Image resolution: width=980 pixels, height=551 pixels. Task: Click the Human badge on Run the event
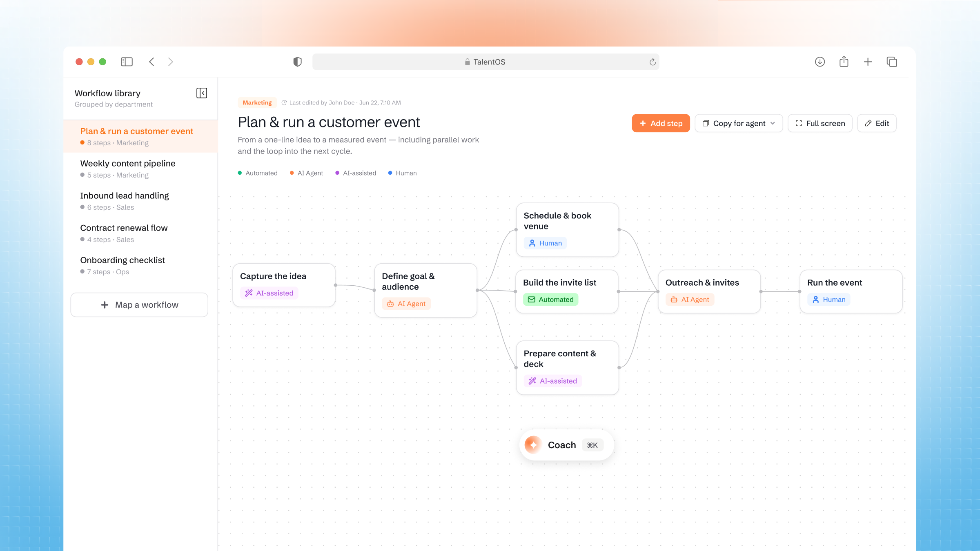click(829, 300)
